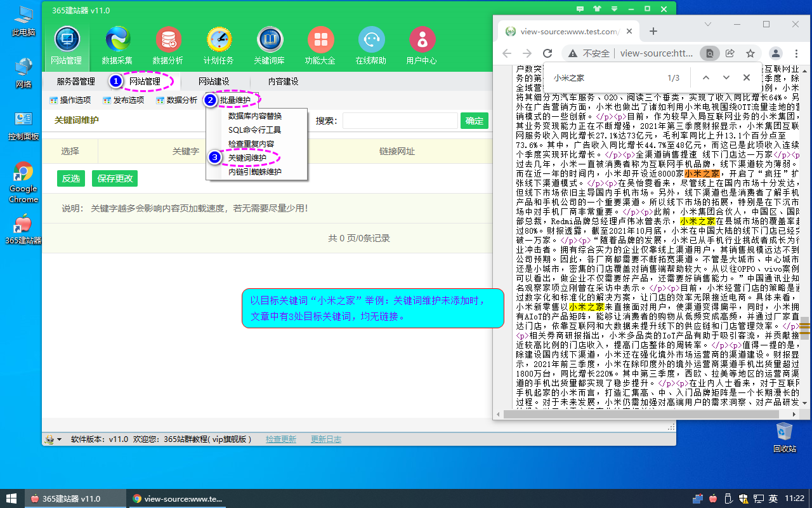
Task: Click the 不安全 site info warning
Action: point(589,53)
